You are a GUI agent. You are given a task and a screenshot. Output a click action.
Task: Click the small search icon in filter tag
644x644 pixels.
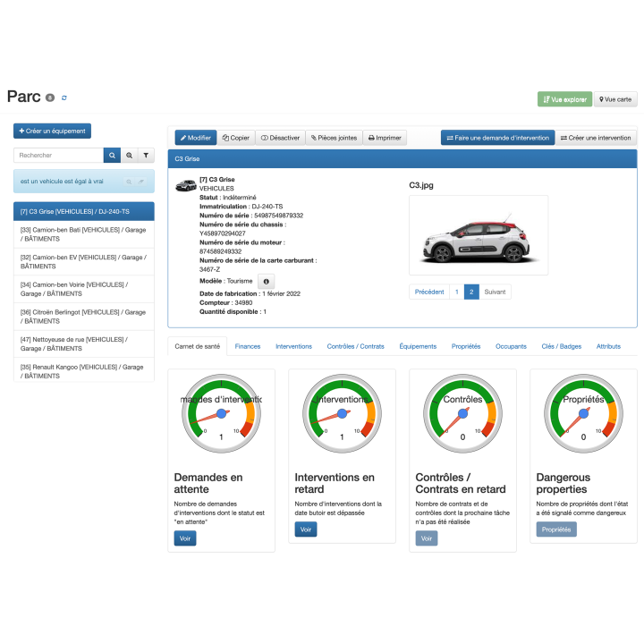tap(129, 182)
